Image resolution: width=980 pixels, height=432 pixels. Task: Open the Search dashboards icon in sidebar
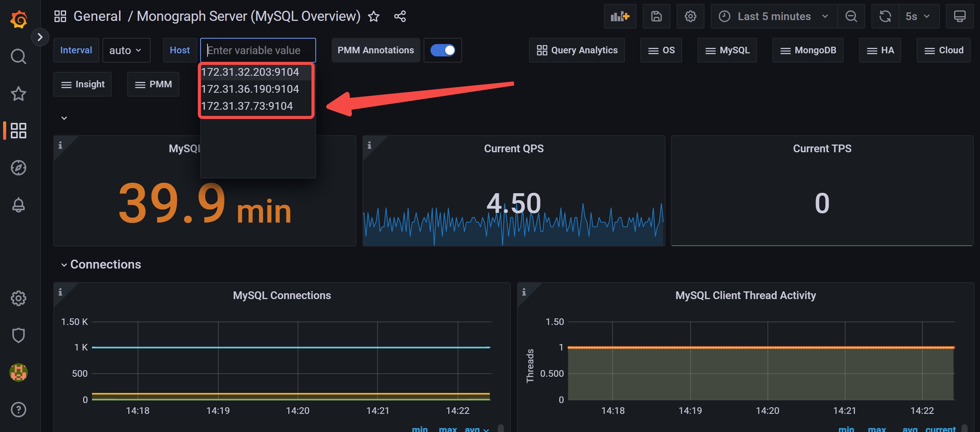point(19,56)
